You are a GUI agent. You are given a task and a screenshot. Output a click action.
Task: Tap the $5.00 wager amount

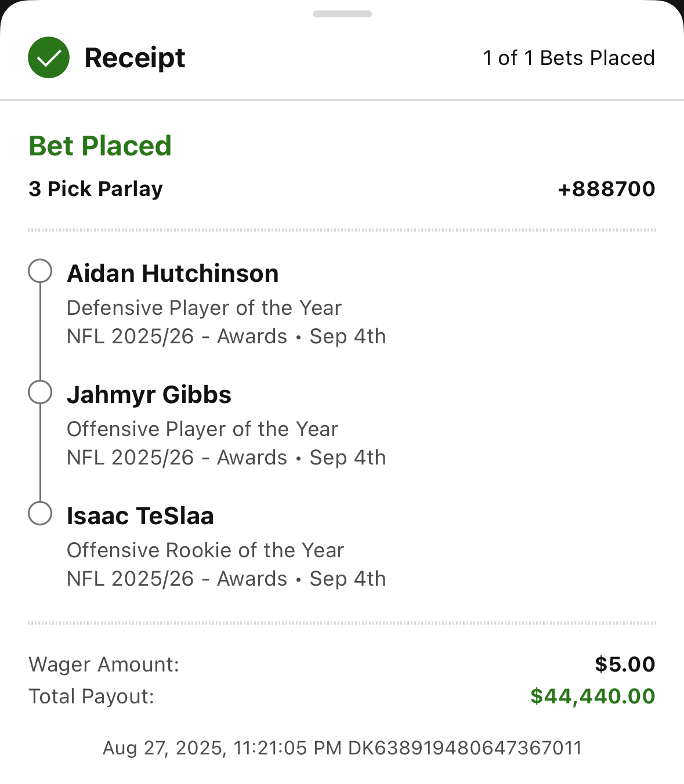(624, 664)
